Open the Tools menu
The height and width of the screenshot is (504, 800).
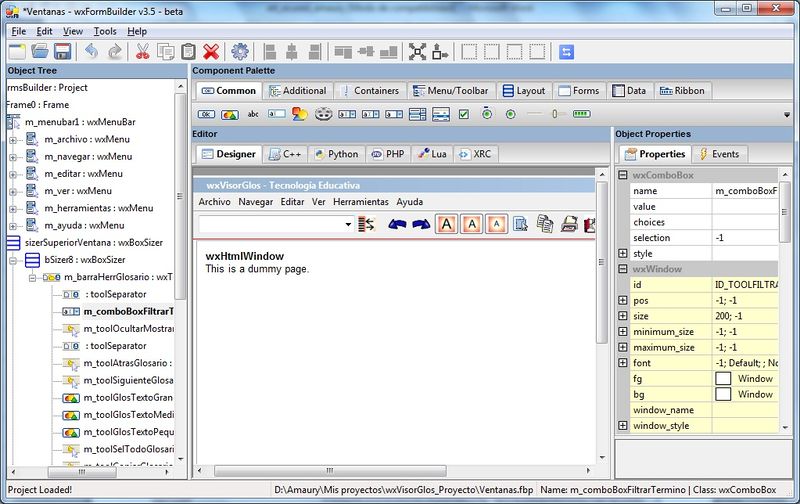(x=105, y=32)
